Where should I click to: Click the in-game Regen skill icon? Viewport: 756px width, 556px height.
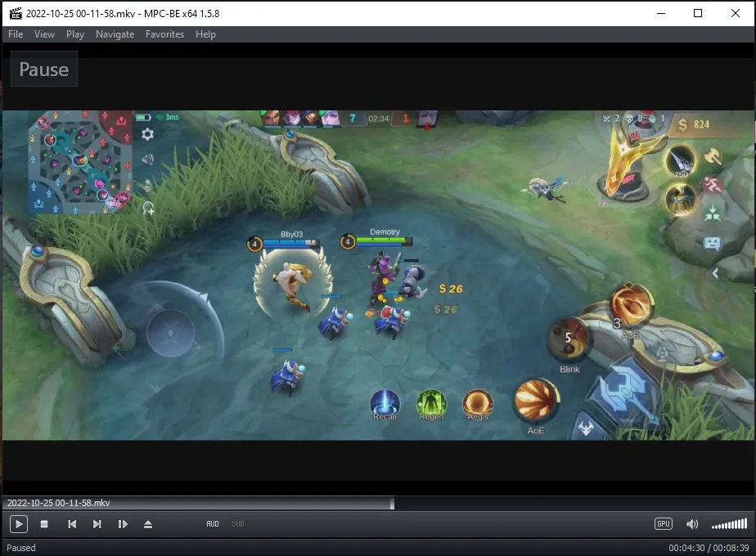coord(431,404)
